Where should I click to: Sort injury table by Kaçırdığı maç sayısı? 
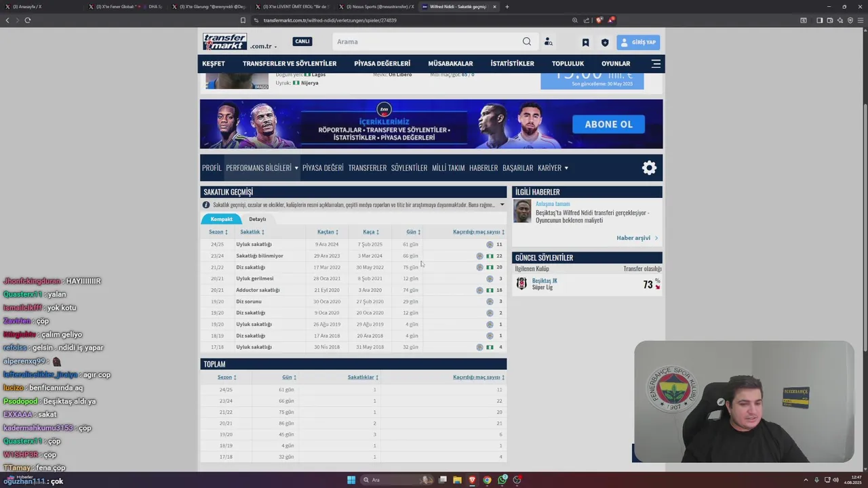point(479,232)
